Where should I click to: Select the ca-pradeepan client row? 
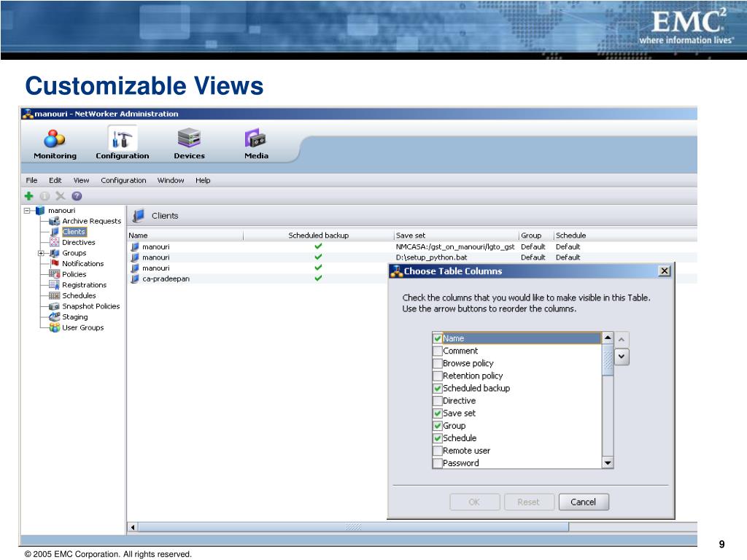click(258, 279)
